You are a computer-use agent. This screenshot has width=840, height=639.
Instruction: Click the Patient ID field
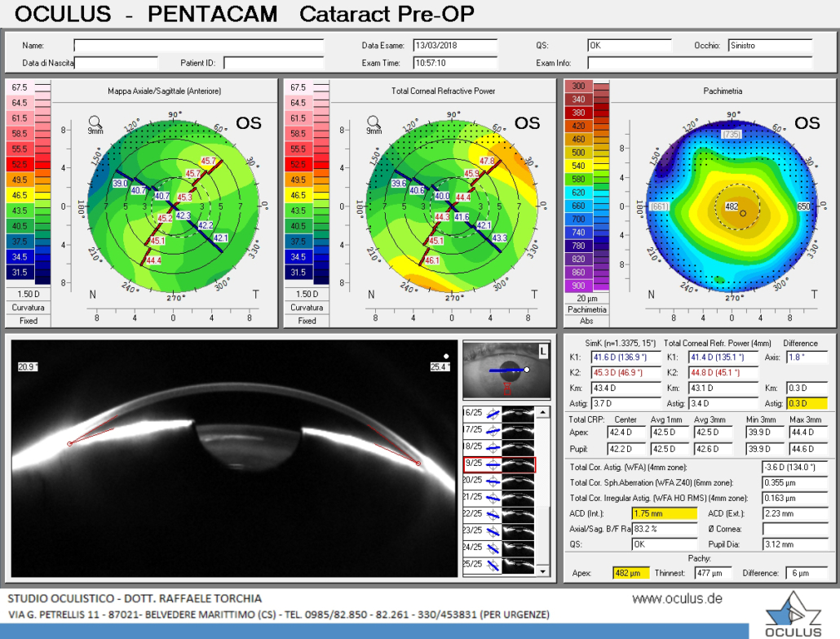(274, 63)
